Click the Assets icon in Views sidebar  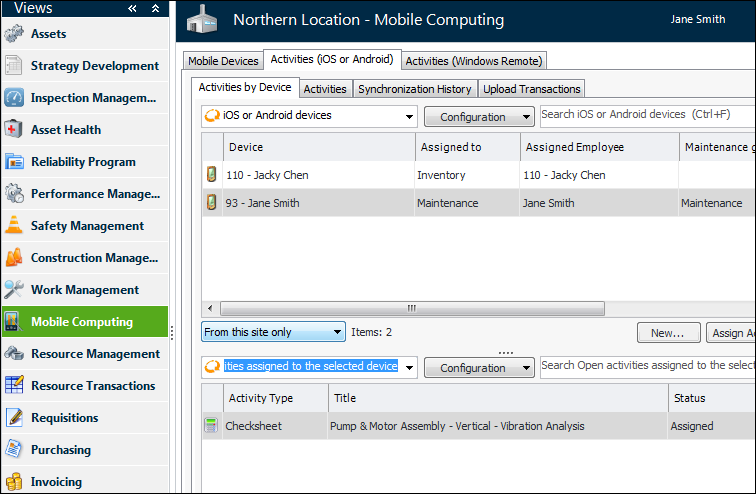[13, 34]
